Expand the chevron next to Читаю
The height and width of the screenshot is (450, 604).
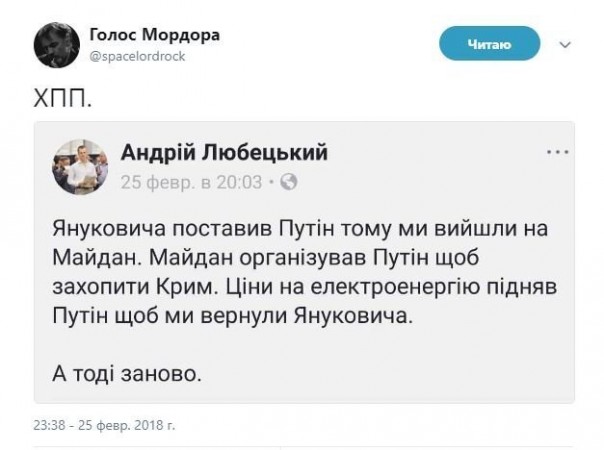pyautogui.click(x=565, y=45)
